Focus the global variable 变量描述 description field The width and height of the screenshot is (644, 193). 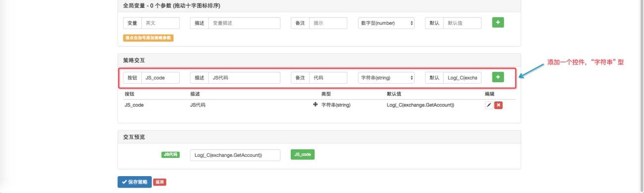point(245,23)
